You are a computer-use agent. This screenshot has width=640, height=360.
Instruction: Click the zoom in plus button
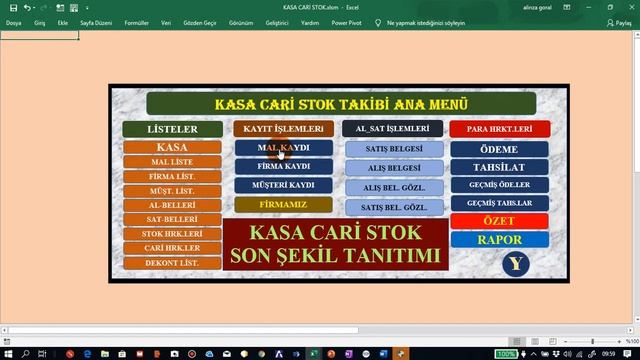click(619, 341)
